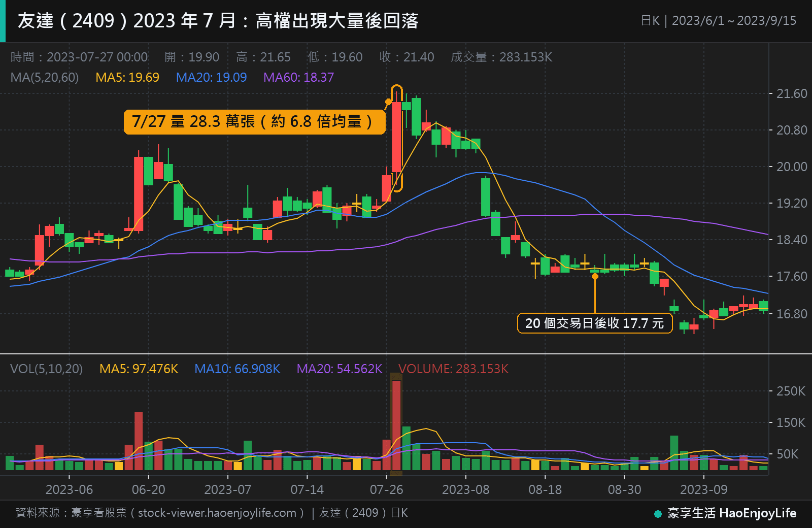812x528 pixels.
Task: Click the 250K volume axis label
Action: coord(791,391)
